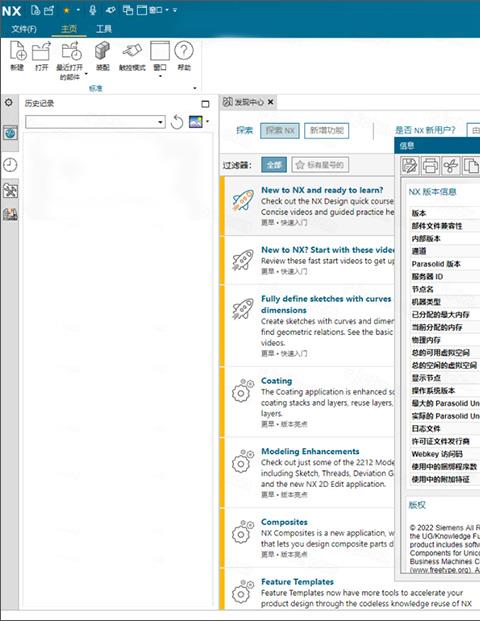Open 'New to NX? Start with these videos' link

328,250
